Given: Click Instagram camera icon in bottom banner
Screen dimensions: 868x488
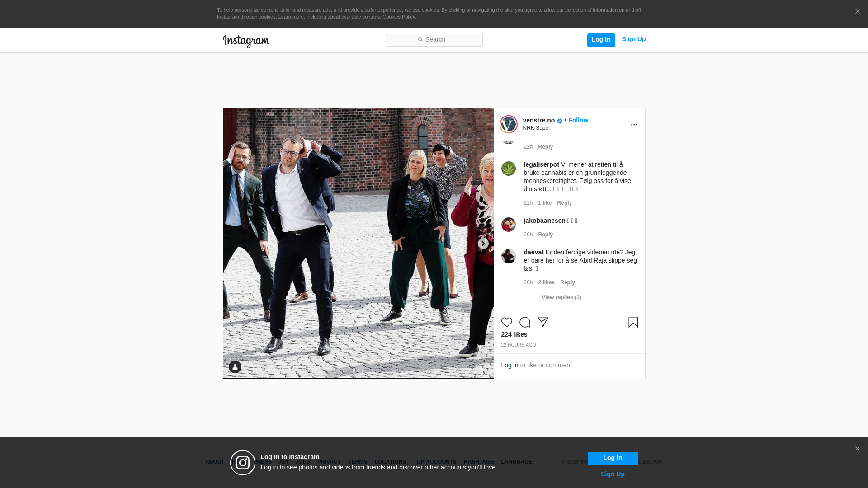Looking at the screenshot, I should [x=242, y=463].
